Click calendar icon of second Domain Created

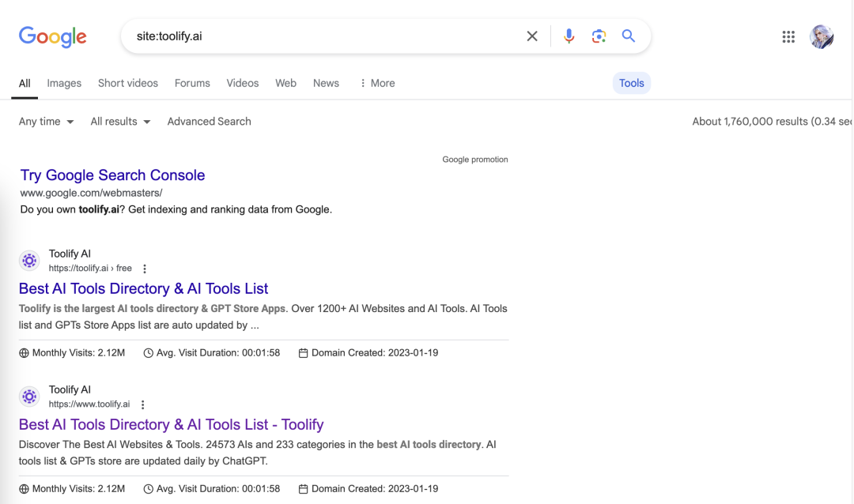[304, 489]
